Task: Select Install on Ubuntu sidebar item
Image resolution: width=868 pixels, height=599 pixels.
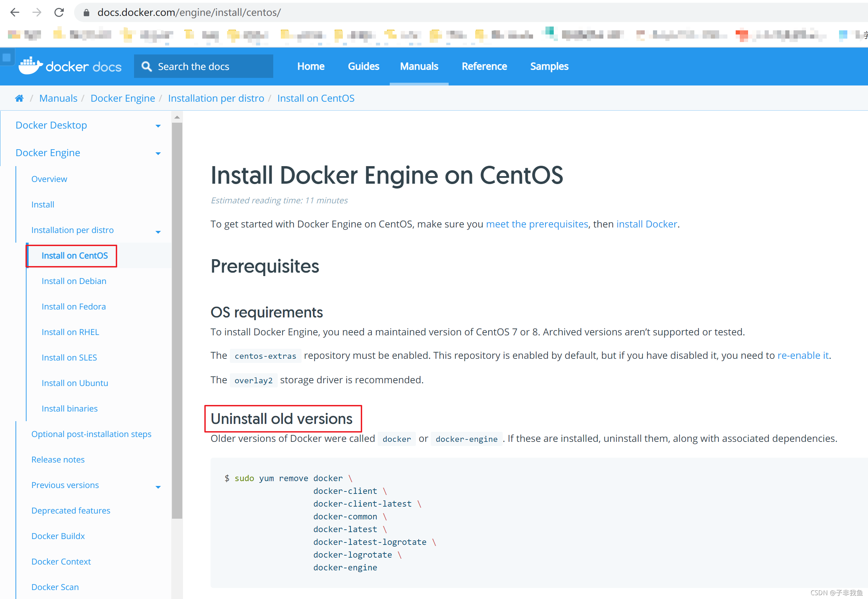Action: click(x=75, y=383)
